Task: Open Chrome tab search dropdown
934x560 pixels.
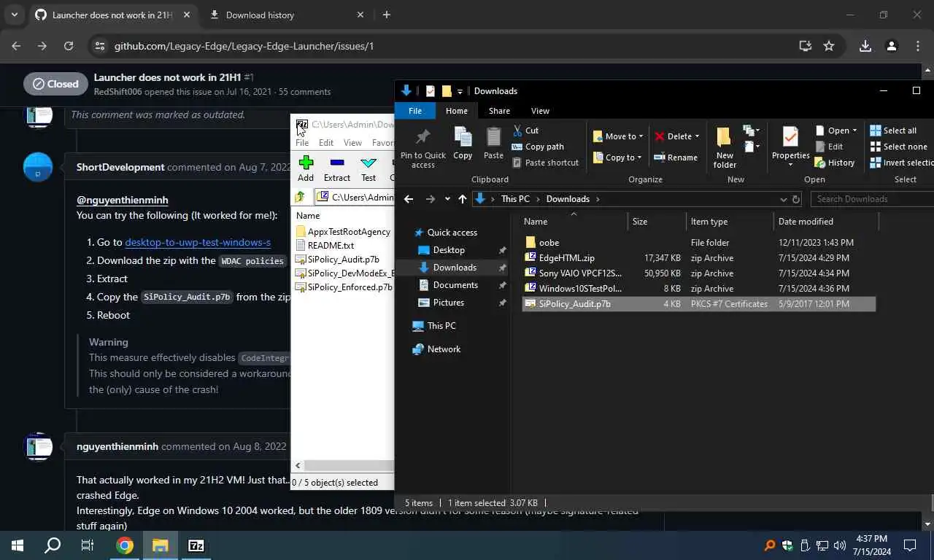Action: click(x=14, y=15)
